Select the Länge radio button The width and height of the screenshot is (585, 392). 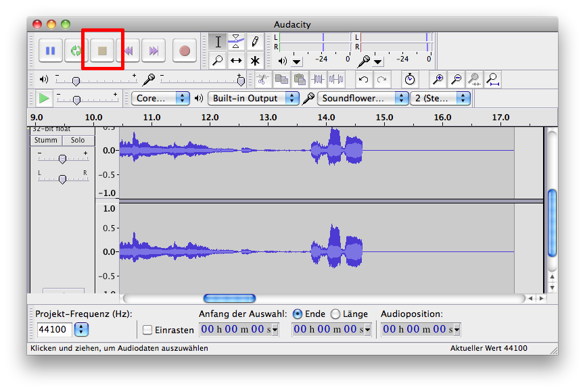(x=335, y=314)
